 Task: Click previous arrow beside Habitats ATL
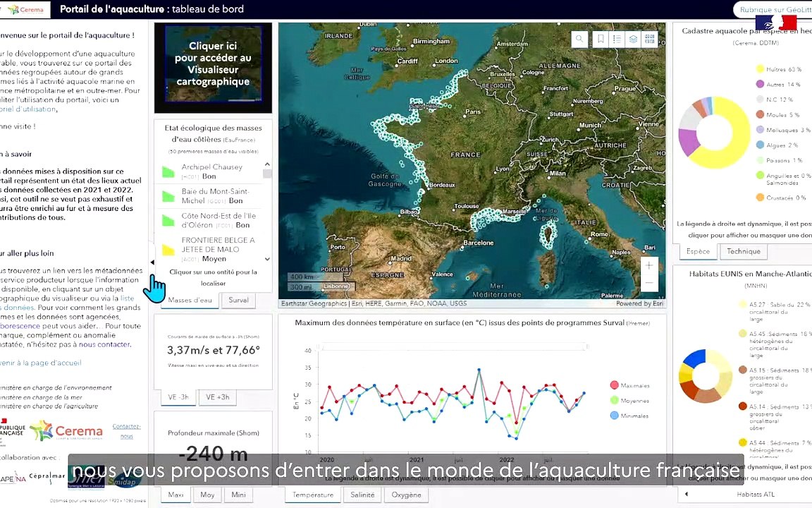(686, 494)
